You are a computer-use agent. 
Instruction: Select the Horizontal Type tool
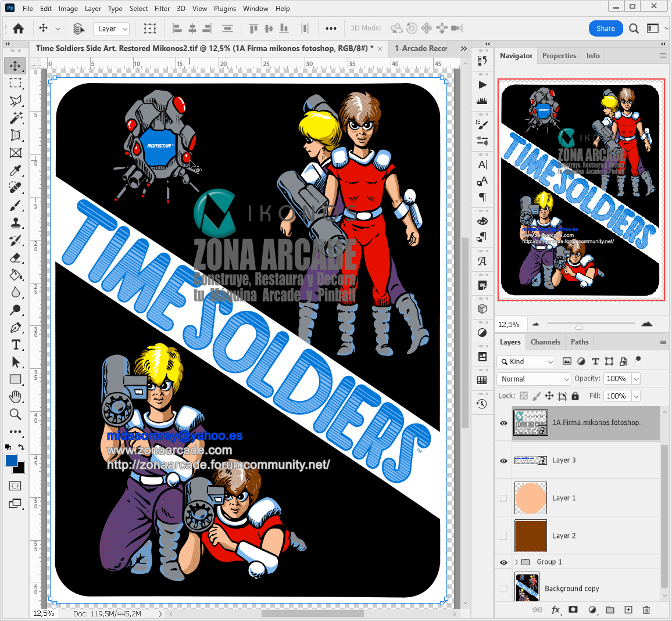click(16, 344)
